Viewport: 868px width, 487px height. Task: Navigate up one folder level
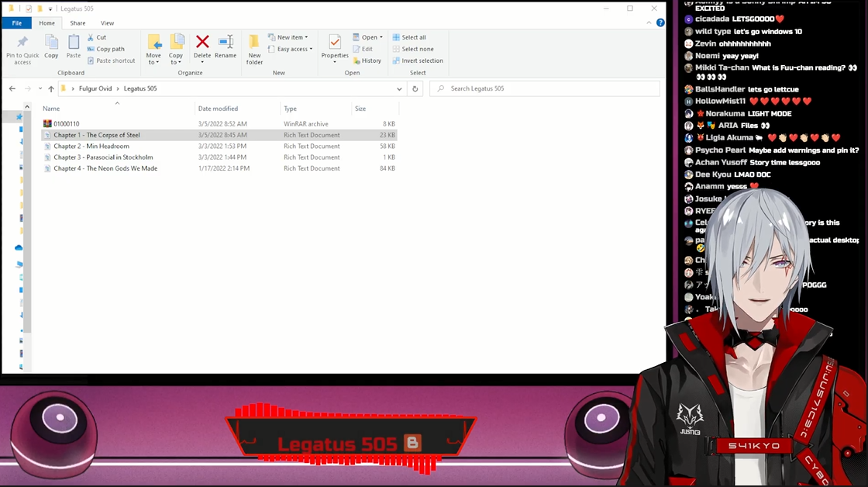click(51, 88)
